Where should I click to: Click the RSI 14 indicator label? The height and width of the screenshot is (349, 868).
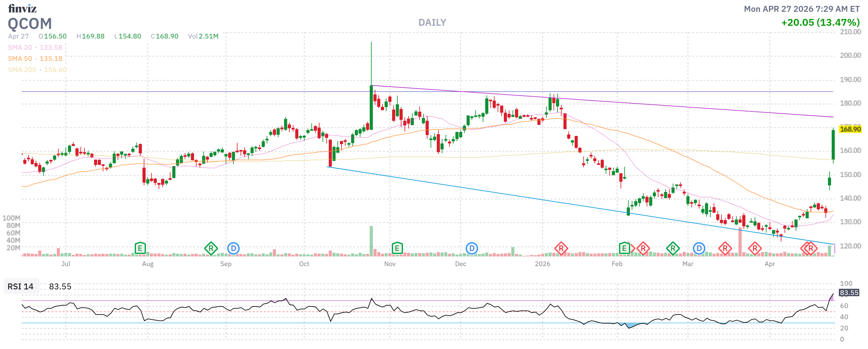pyautogui.click(x=20, y=287)
